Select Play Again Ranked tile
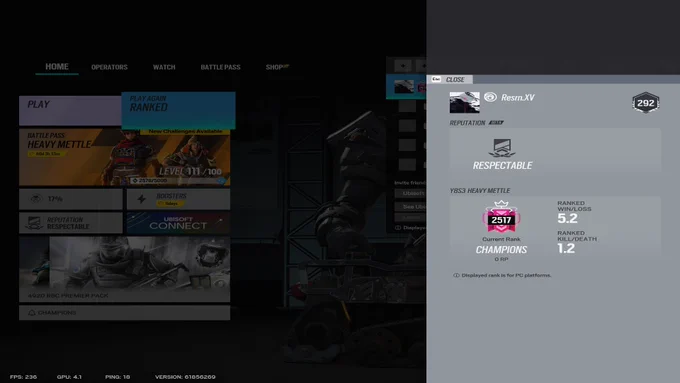Viewport: 680px width, 383px height. coord(178,110)
